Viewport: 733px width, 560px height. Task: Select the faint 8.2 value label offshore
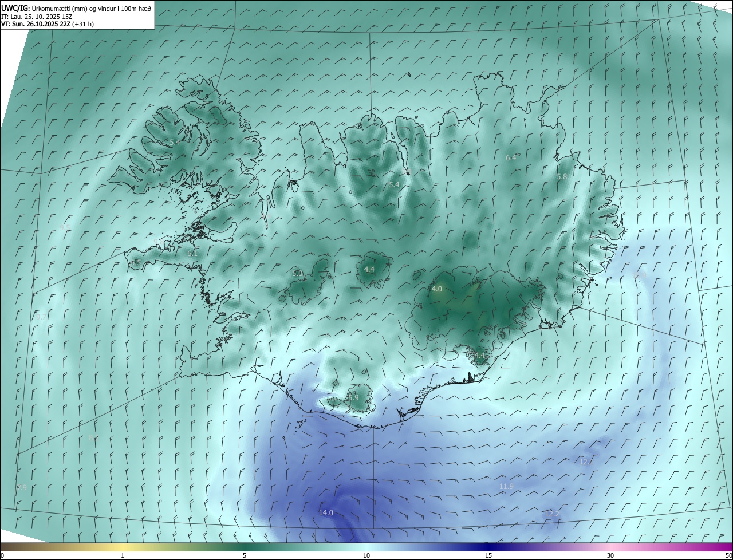(94, 438)
